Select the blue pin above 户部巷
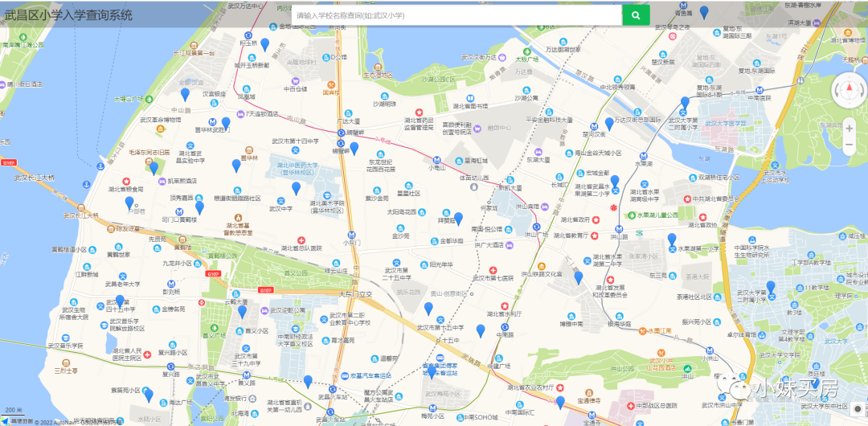This screenshot has width=868, height=426. click(x=129, y=203)
